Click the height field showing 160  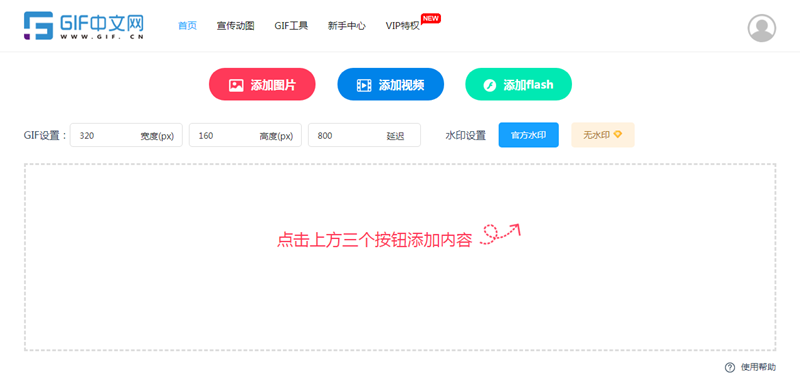click(x=245, y=135)
